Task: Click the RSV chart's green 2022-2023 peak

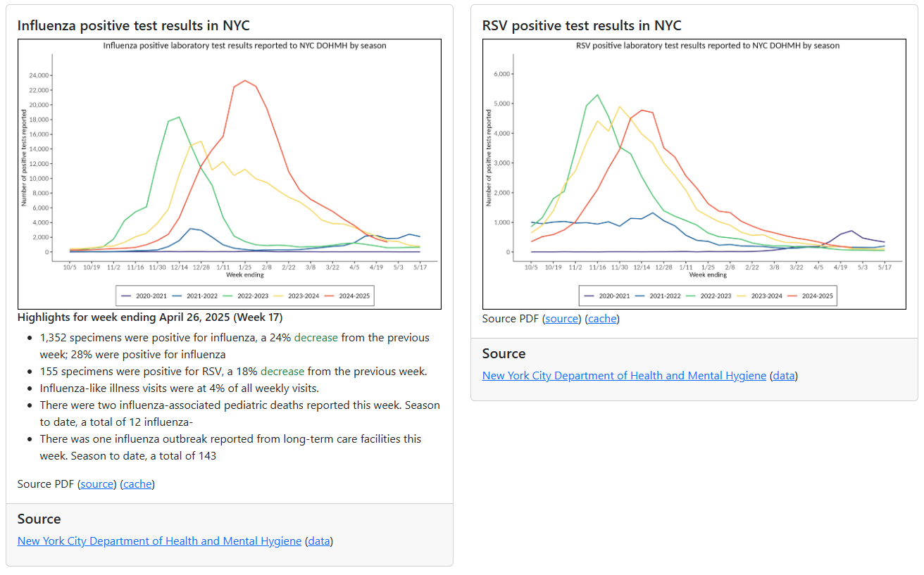Action: [x=597, y=95]
